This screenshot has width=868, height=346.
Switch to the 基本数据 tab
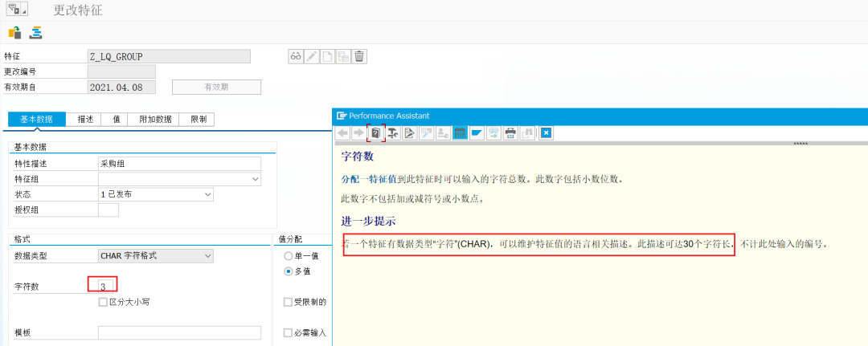tap(36, 120)
